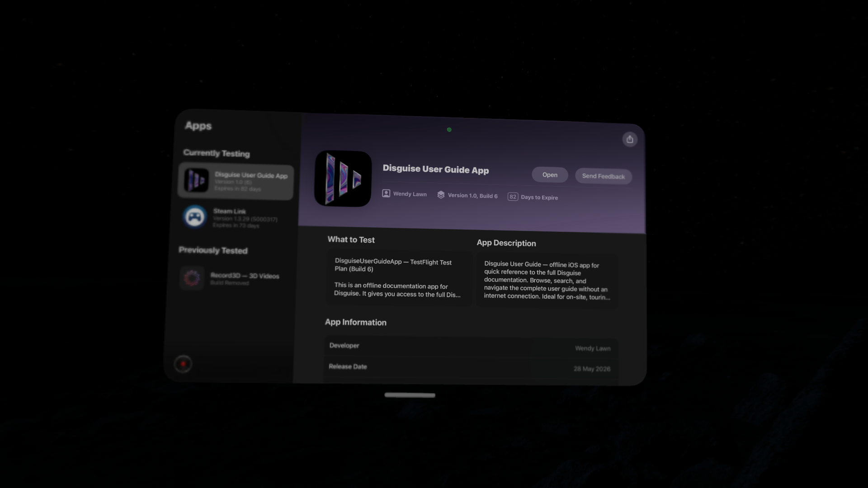Open the Disguise User Guide App
Screen dimensions: 868x488
click(550, 175)
